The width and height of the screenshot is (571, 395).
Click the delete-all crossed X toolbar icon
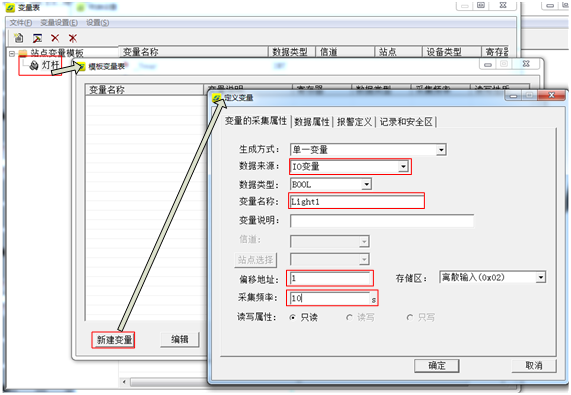[73, 38]
